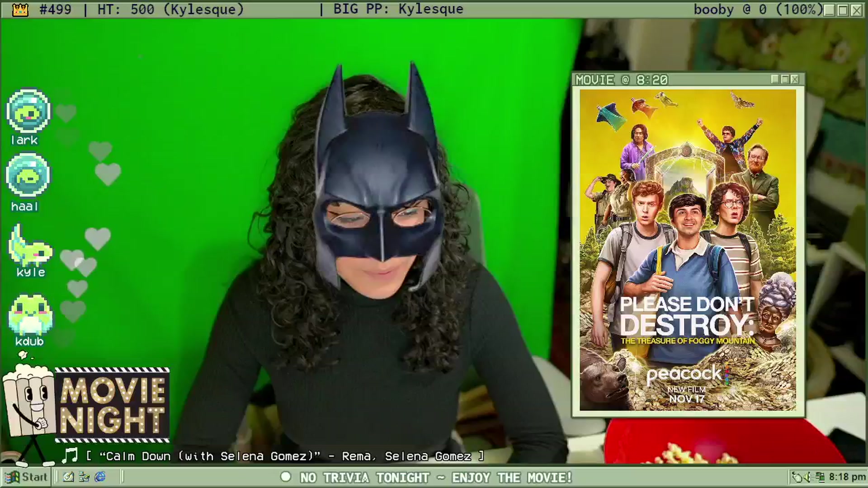Click the white dot beside NO TRIVIA TONIGHT
The height and width of the screenshot is (488, 868).
(286, 477)
